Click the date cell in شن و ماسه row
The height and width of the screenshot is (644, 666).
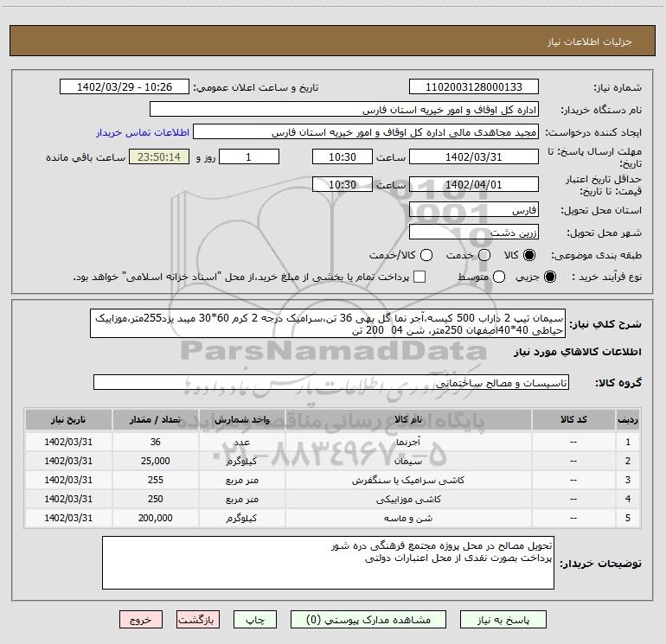tap(68, 519)
